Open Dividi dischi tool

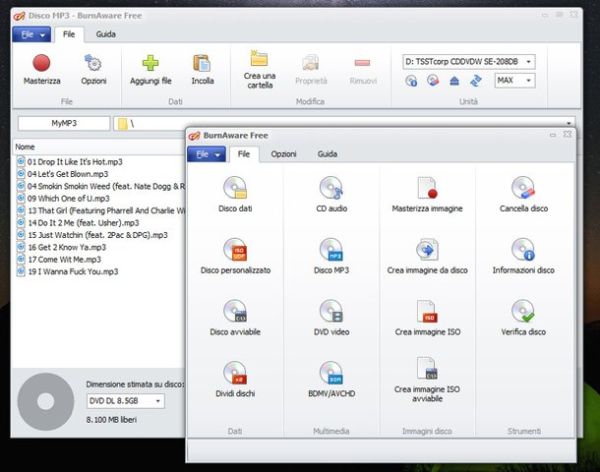pos(235,379)
